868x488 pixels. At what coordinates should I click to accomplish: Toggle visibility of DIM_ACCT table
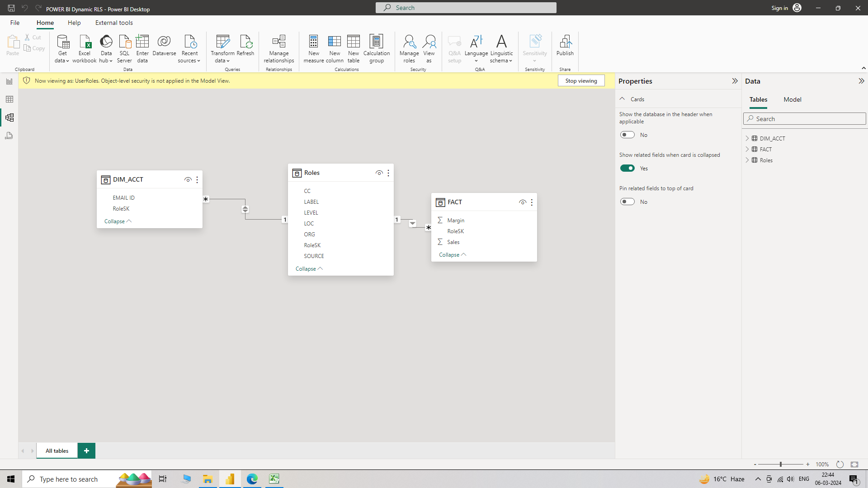pos(188,180)
